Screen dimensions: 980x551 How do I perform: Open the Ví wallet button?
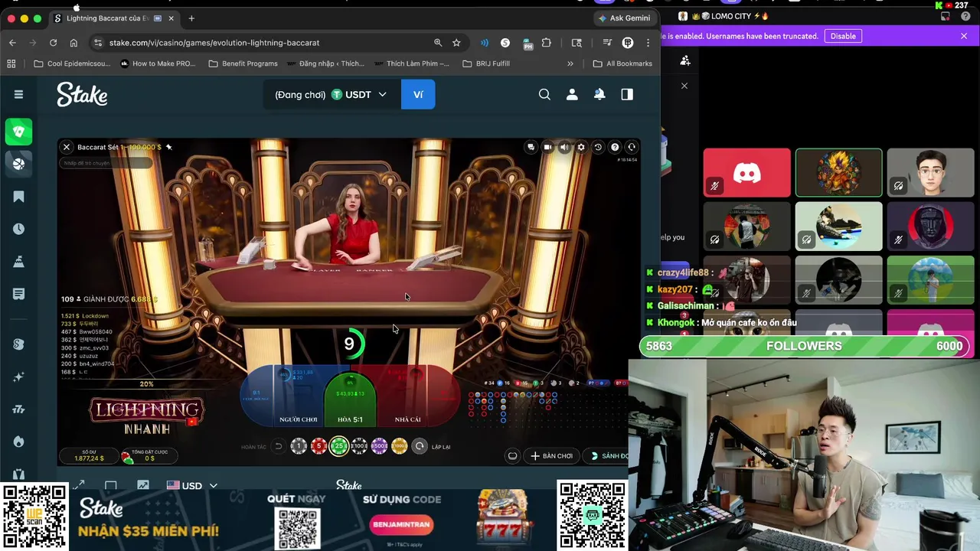(418, 95)
